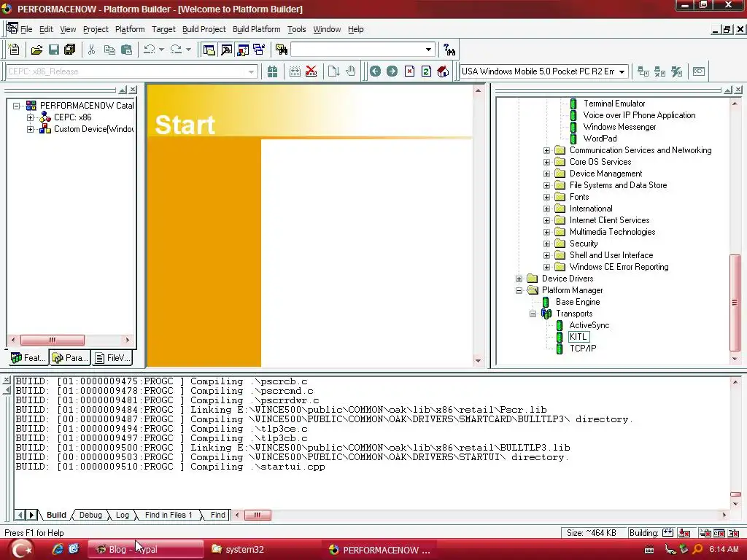This screenshot has width=747, height=560.
Task: Click the Open folder toolbar icon
Action: point(36,50)
